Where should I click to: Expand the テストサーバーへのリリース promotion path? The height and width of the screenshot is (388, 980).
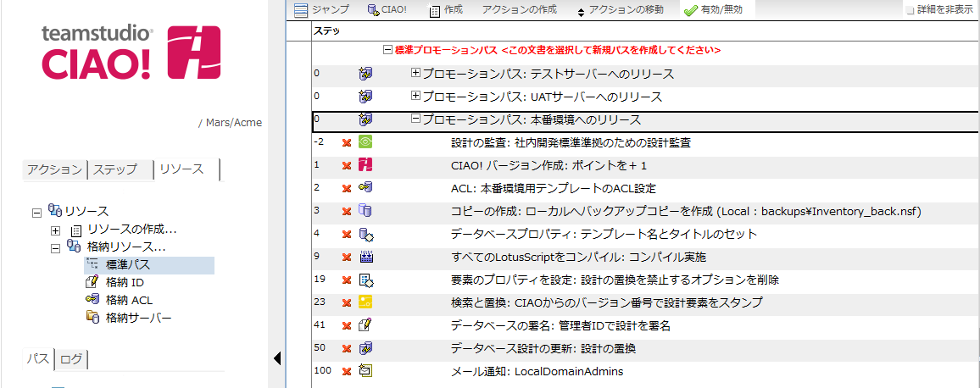(x=415, y=74)
